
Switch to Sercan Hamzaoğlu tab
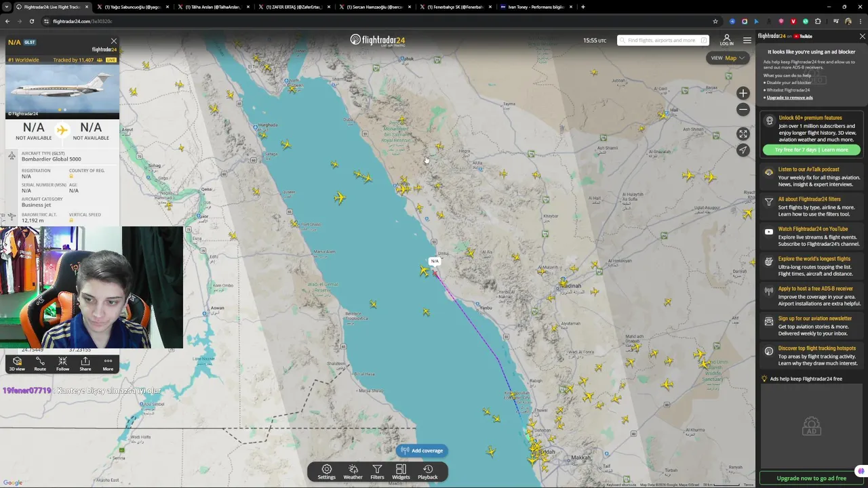pyautogui.click(x=374, y=7)
